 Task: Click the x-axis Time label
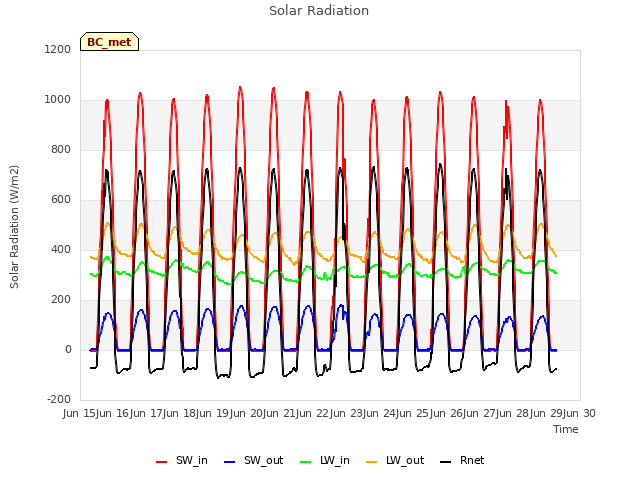566,429
